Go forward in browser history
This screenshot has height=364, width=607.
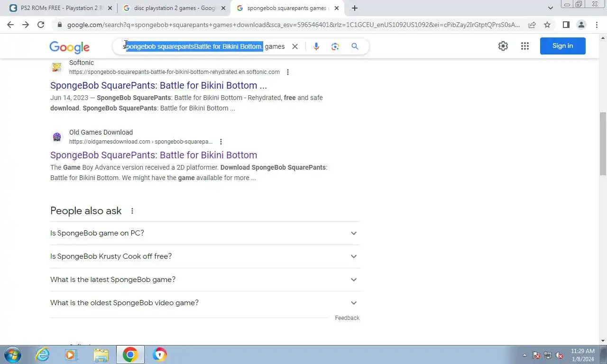click(x=26, y=25)
